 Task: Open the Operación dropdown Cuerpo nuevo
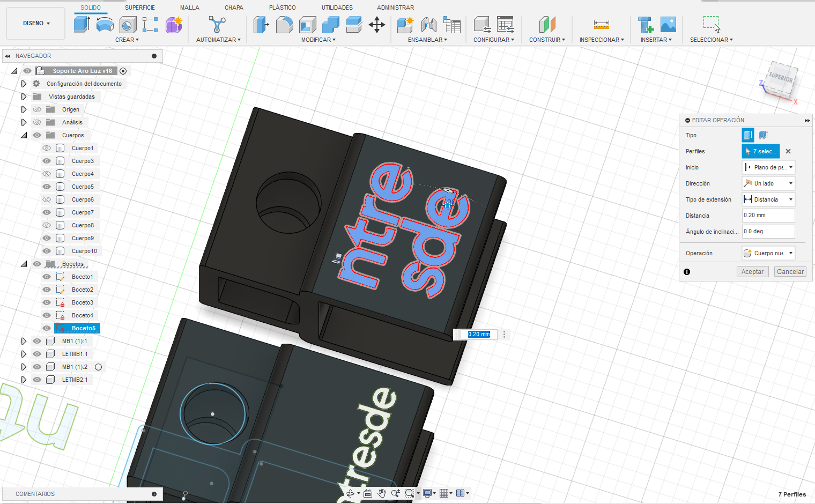[x=768, y=253]
